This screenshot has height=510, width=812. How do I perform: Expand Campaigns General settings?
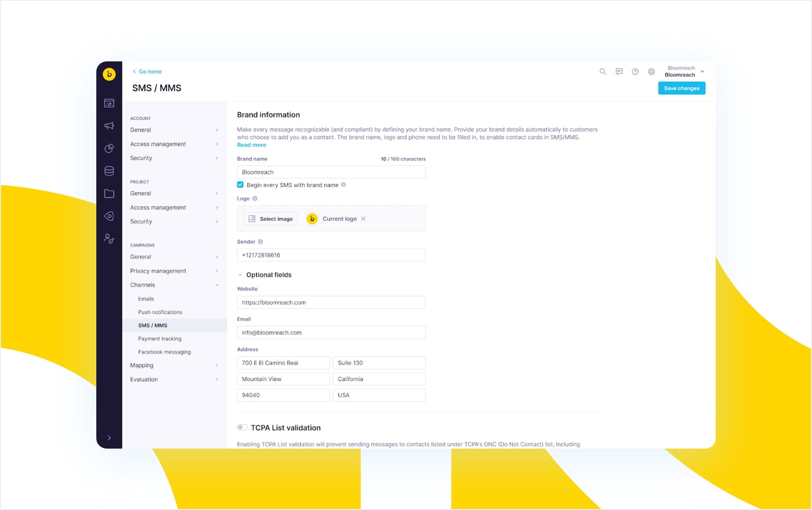tap(175, 257)
